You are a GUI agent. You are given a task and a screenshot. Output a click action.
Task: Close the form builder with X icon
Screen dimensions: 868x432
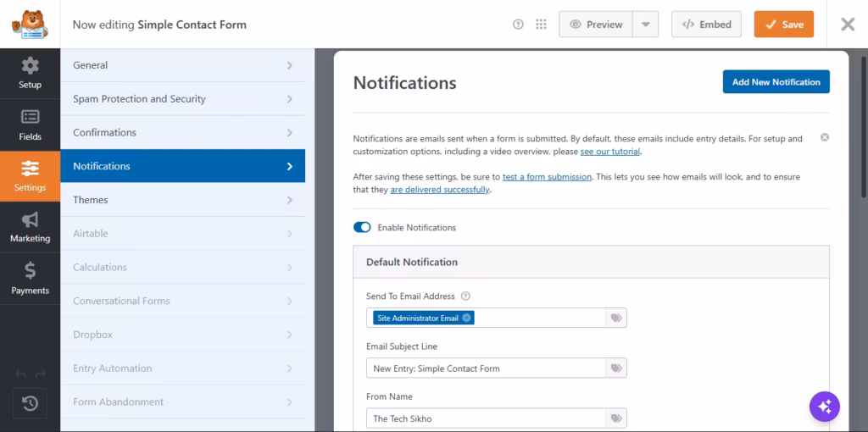point(848,25)
